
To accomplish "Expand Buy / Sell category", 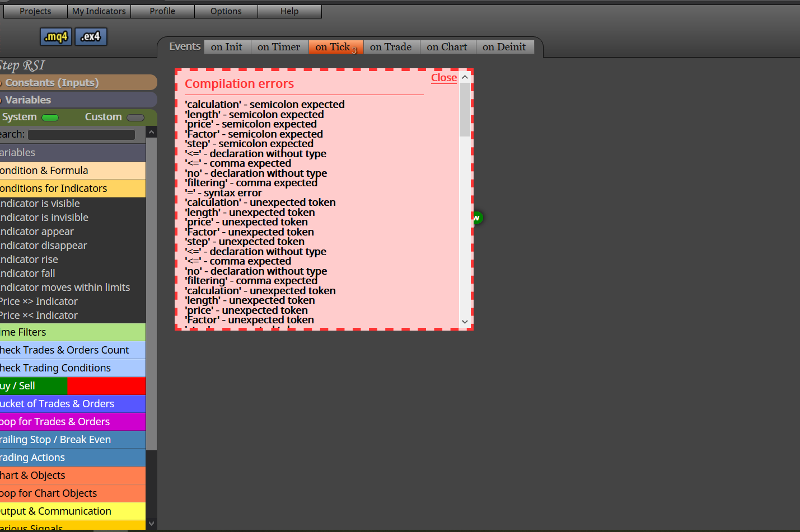I will click(73, 386).
